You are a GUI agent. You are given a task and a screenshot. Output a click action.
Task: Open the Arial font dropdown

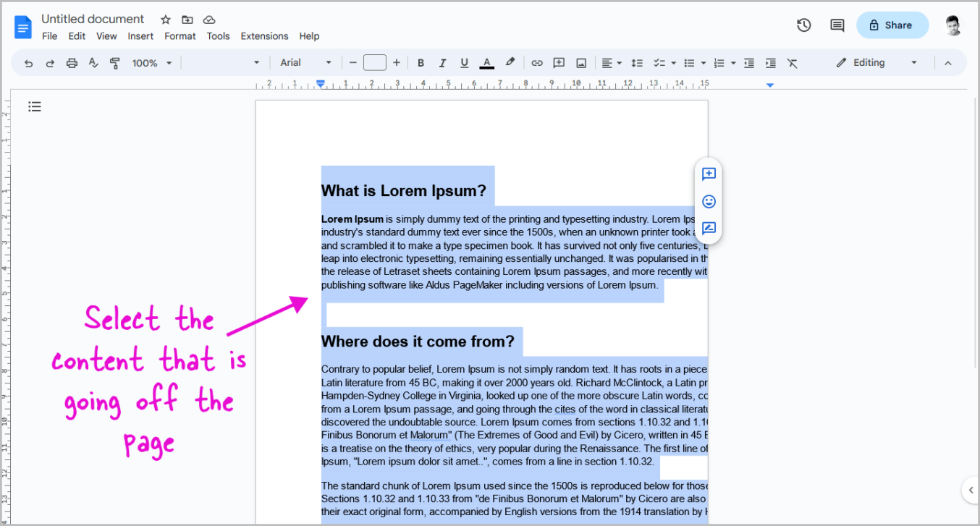[x=305, y=63]
